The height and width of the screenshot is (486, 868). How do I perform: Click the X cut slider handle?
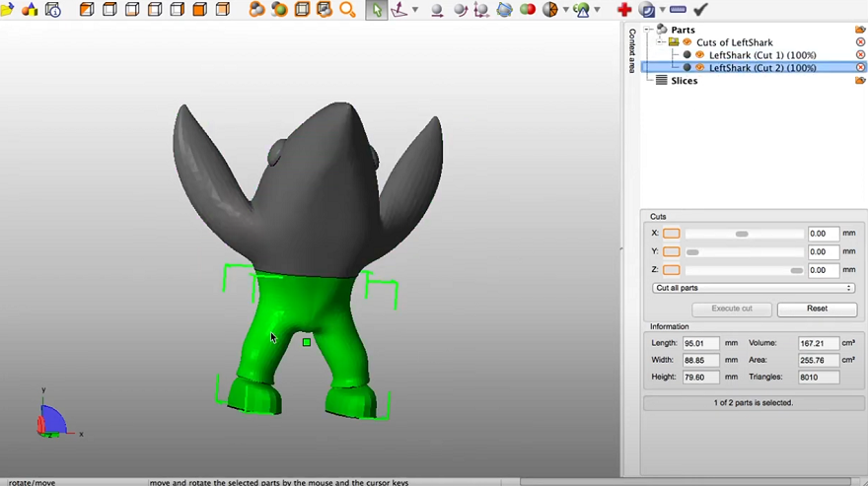point(742,235)
